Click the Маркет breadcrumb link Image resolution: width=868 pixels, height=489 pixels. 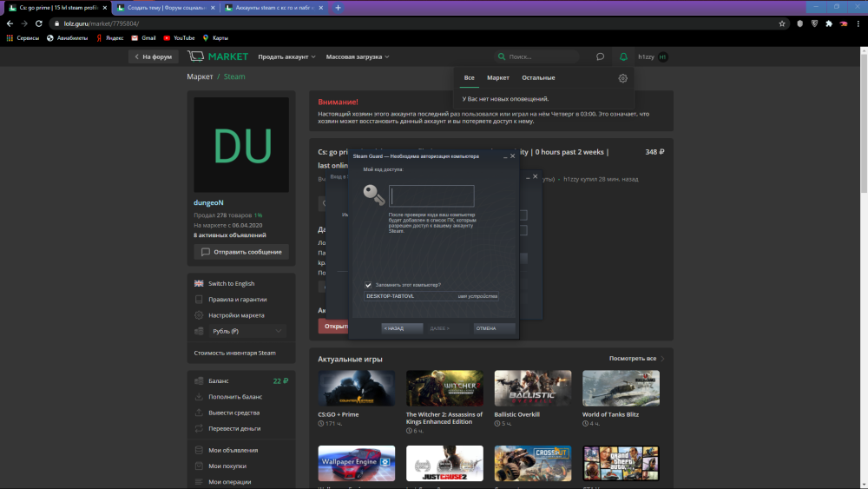pos(200,76)
